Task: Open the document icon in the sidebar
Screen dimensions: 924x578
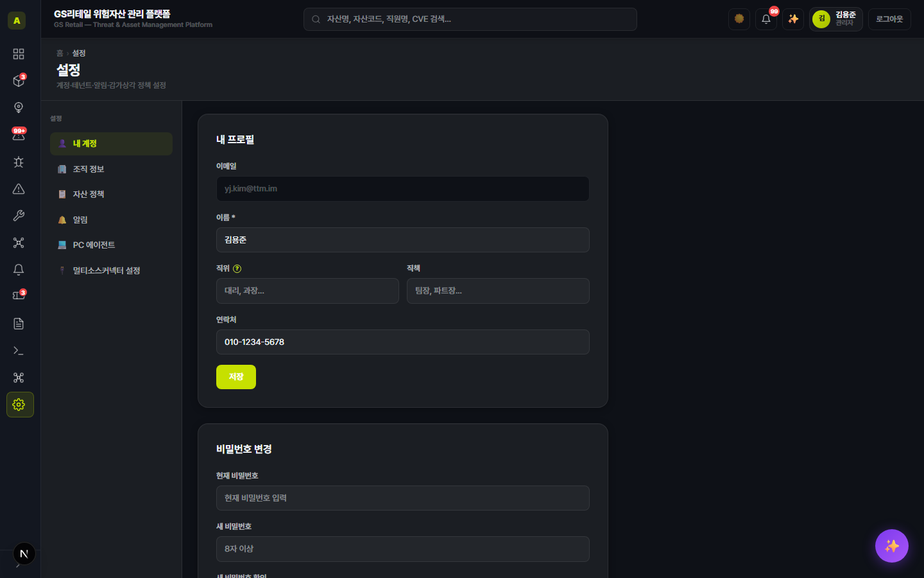Action: click(19, 324)
